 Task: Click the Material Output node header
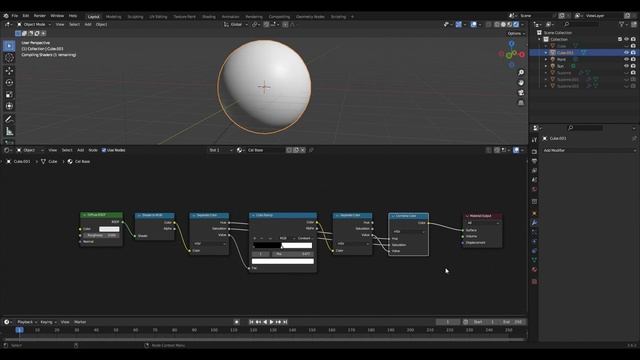tap(483, 216)
